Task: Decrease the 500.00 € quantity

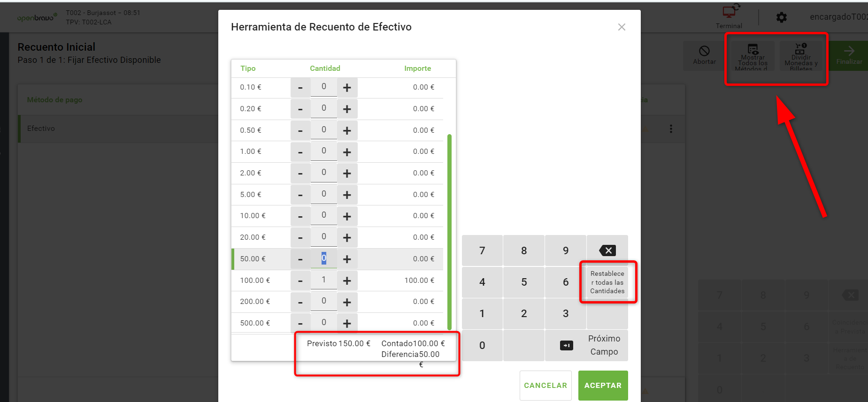Action: coord(300,324)
